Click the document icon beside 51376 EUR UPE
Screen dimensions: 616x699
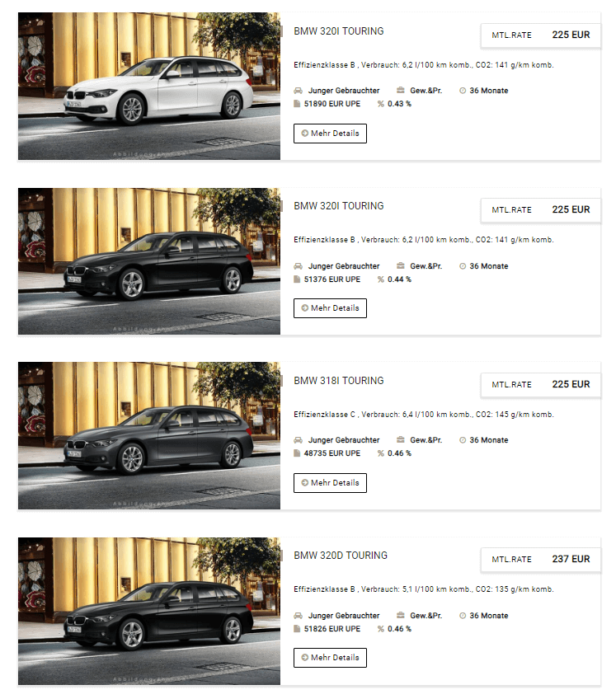click(297, 279)
